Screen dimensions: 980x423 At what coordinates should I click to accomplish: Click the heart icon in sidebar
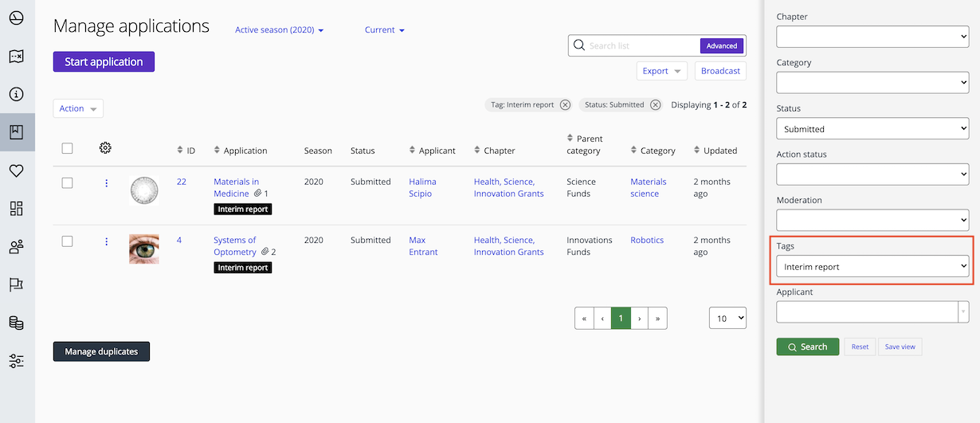point(17,170)
